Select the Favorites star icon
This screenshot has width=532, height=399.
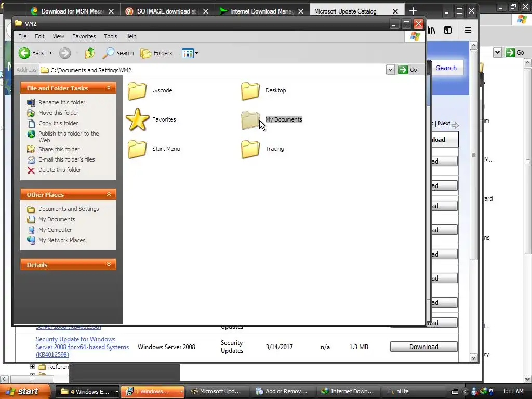coord(137,120)
